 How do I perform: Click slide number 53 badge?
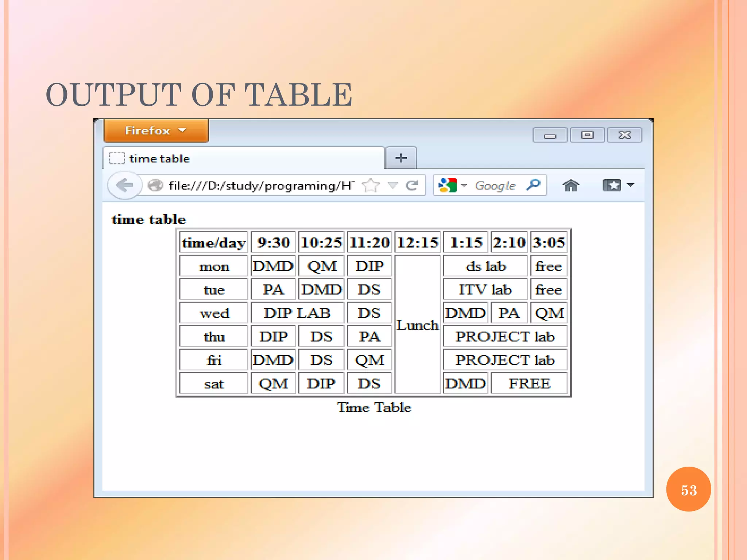coord(689,489)
